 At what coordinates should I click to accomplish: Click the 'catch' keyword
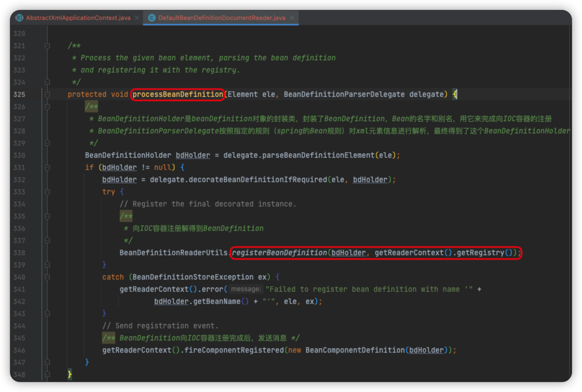[113, 277]
